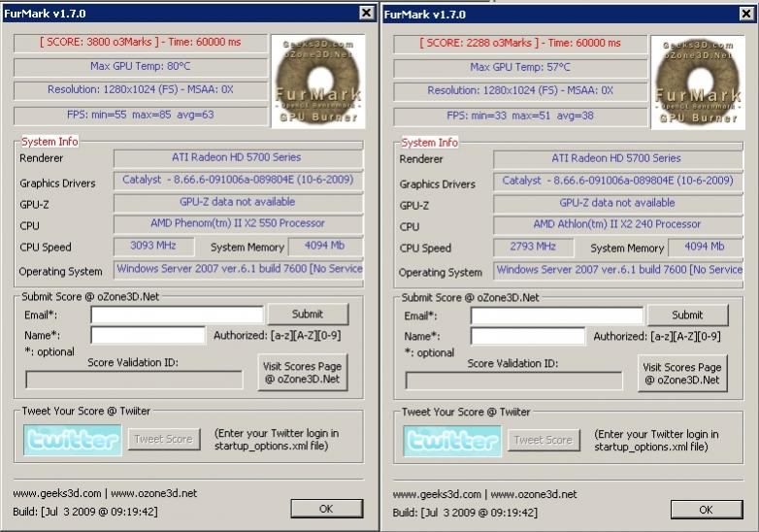Click the '3093 MHz' CPU speed value
This screenshot has width=759, height=532.
coord(153,246)
